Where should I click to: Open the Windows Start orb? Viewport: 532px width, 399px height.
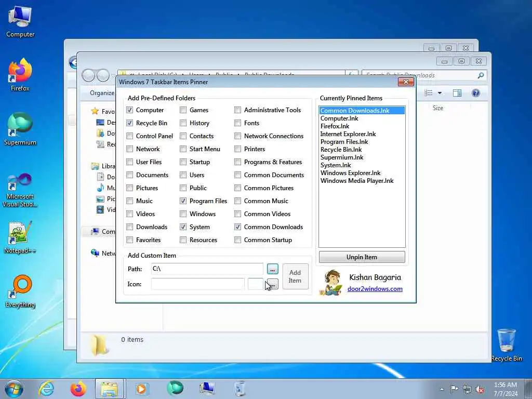[x=14, y=389]
